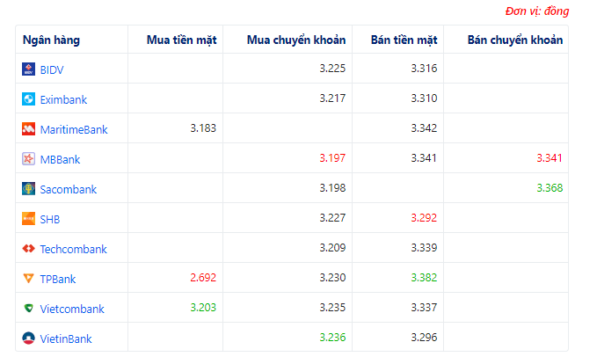Open the BIDV bank link
This screenshot has width=597, height=364.
pyautogui.click(x=52, y=69)
